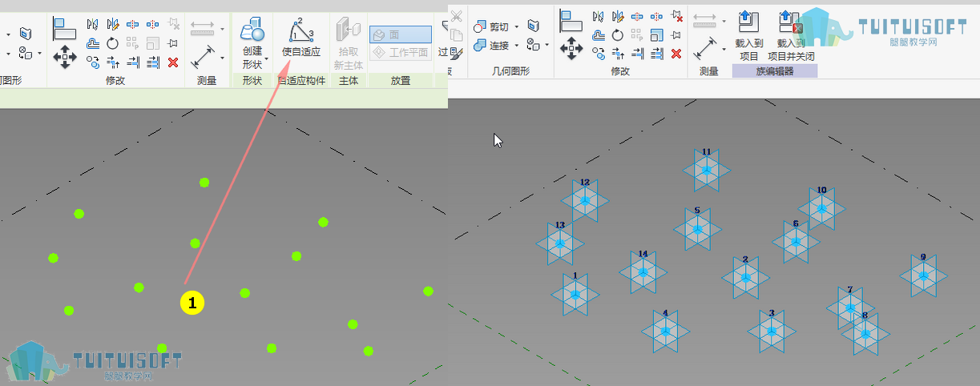
Task: Click the Make Adaptive (使自适应) button
Action: click(300, 37)
